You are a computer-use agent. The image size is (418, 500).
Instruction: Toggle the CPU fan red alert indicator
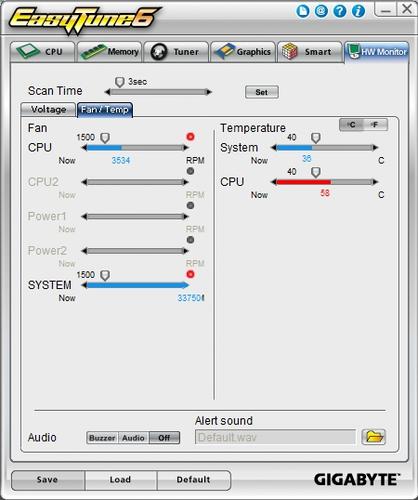[x=190, y=137]
